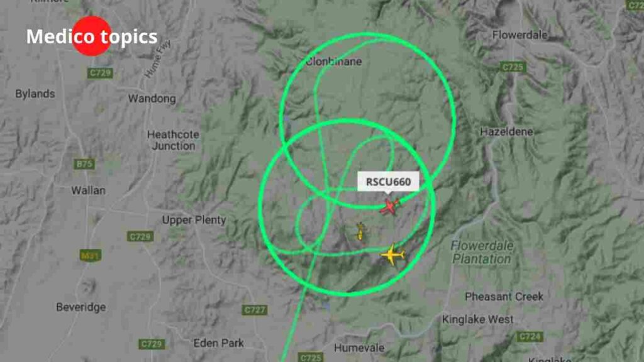Select the Wandong town label
Viewport: 644px width, 362px height.
tap(152, 99)
